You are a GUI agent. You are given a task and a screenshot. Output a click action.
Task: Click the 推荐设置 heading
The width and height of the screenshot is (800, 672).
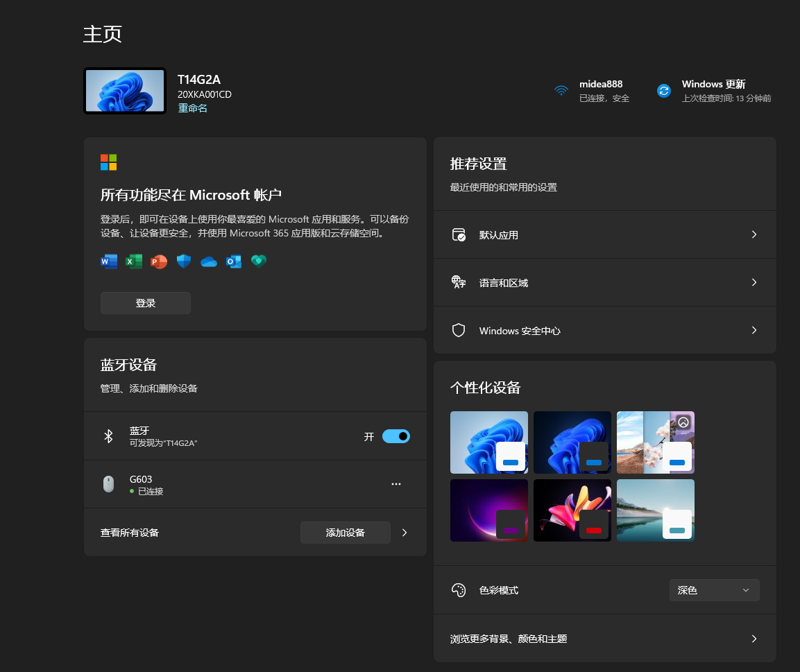coord(478,164)
